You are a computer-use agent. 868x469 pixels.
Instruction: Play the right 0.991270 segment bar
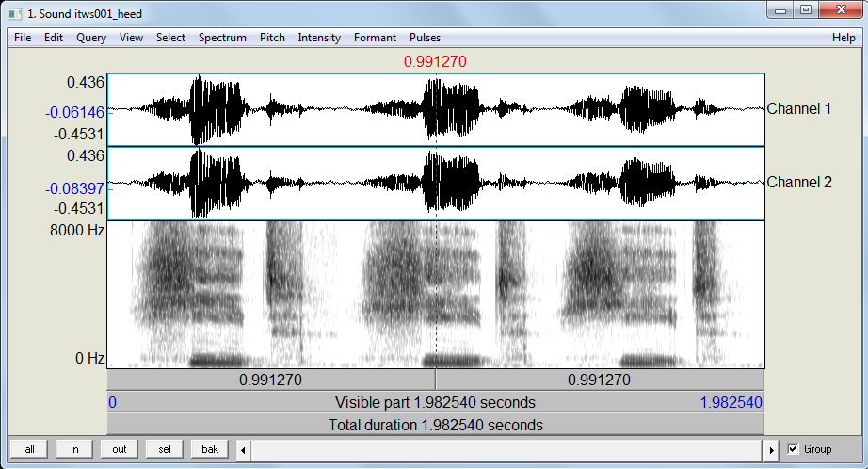(x=600, y=380)
